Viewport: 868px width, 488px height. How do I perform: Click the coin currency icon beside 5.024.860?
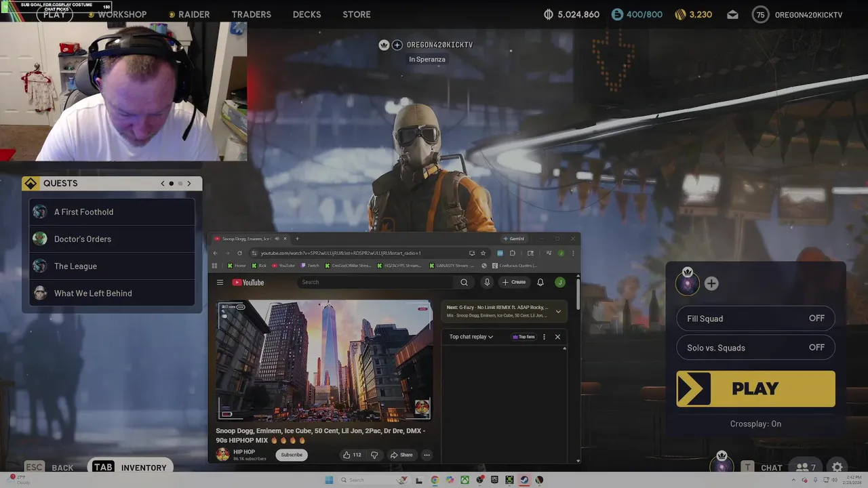click(549, 14)
